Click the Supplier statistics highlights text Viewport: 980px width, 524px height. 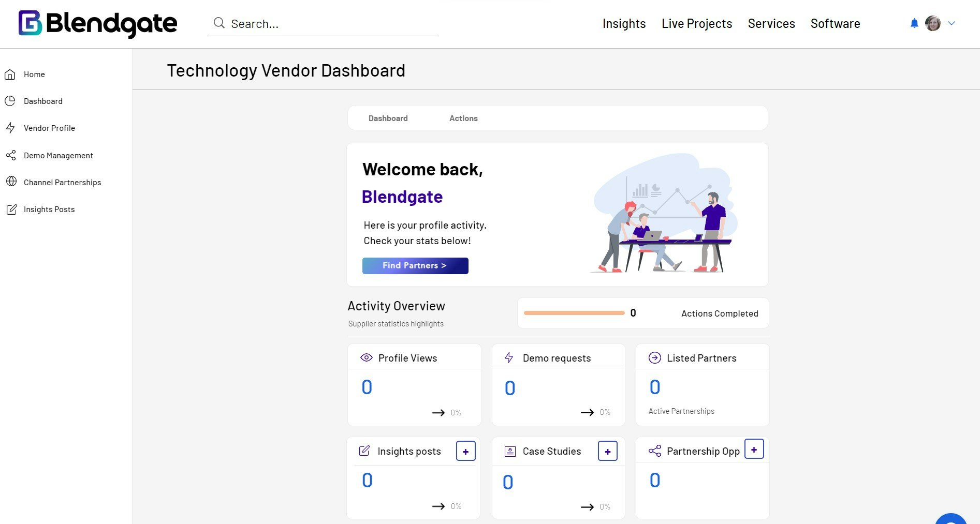tap(396, 324)
